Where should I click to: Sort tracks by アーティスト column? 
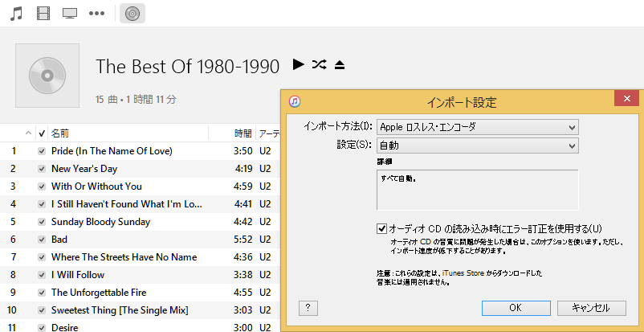269,133
